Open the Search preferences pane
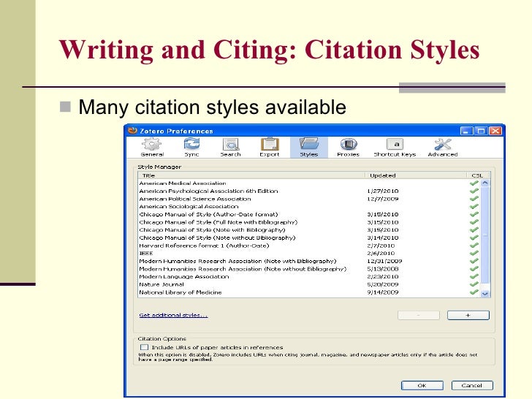This screenshot has height=399, width=532. tap(230, 147)
